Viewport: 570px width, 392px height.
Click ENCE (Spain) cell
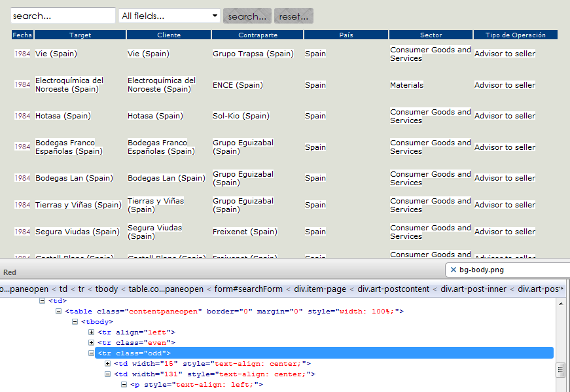(x=238, y=85)
